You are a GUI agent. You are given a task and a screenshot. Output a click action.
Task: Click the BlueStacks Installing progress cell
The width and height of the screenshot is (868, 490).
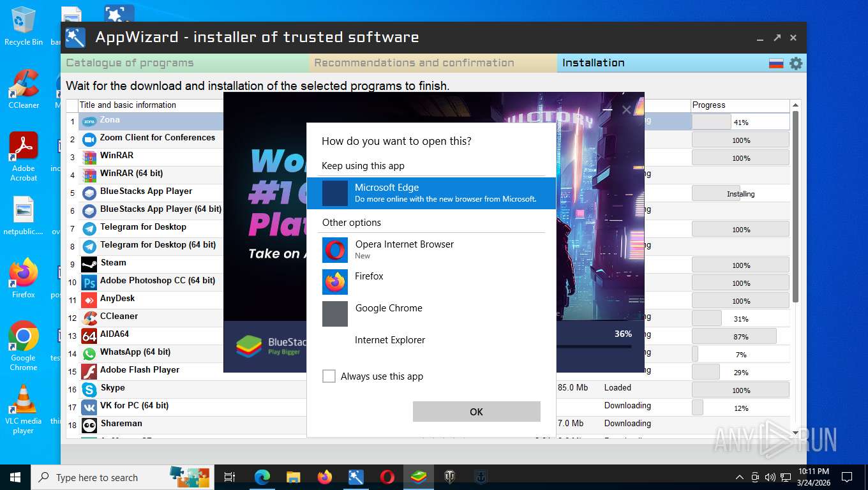(x=740, y=193)
